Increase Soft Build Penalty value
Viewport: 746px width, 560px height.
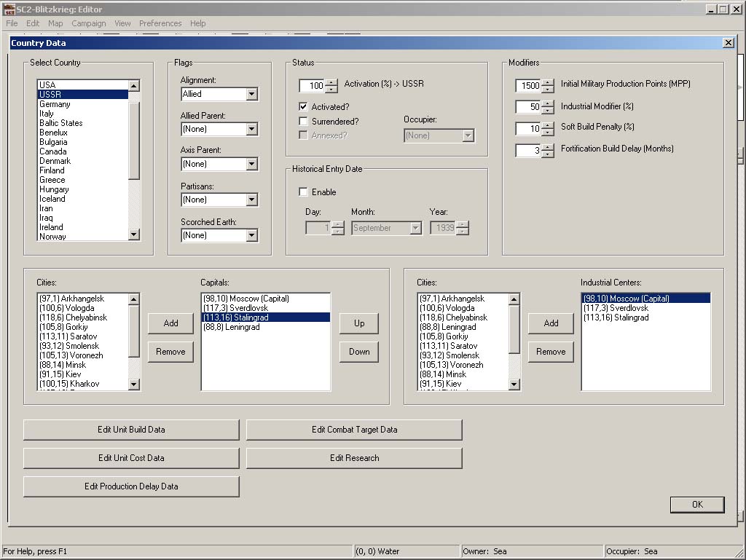pos(547,125)
